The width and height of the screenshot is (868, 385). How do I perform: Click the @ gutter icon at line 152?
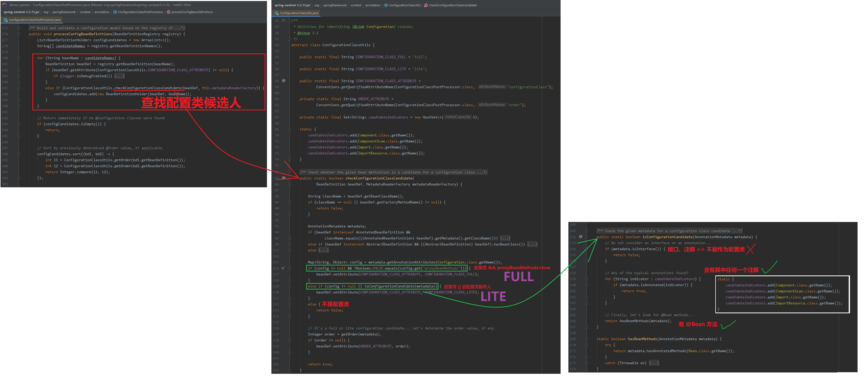pyautogui.click(x=581, y=237)
